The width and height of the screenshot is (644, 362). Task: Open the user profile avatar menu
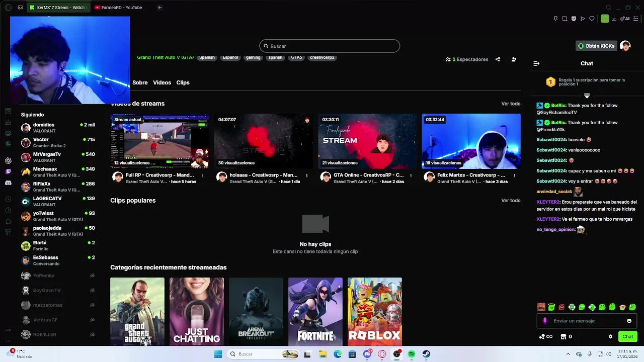(625, 46)
